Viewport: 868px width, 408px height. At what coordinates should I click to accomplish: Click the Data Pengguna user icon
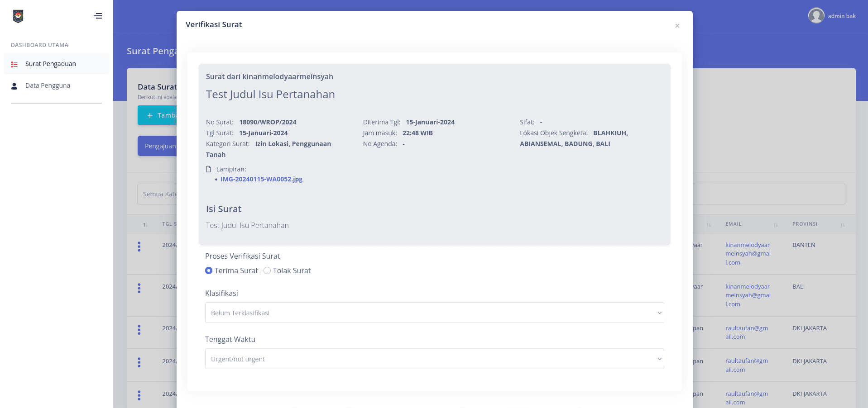coord(14,86)
